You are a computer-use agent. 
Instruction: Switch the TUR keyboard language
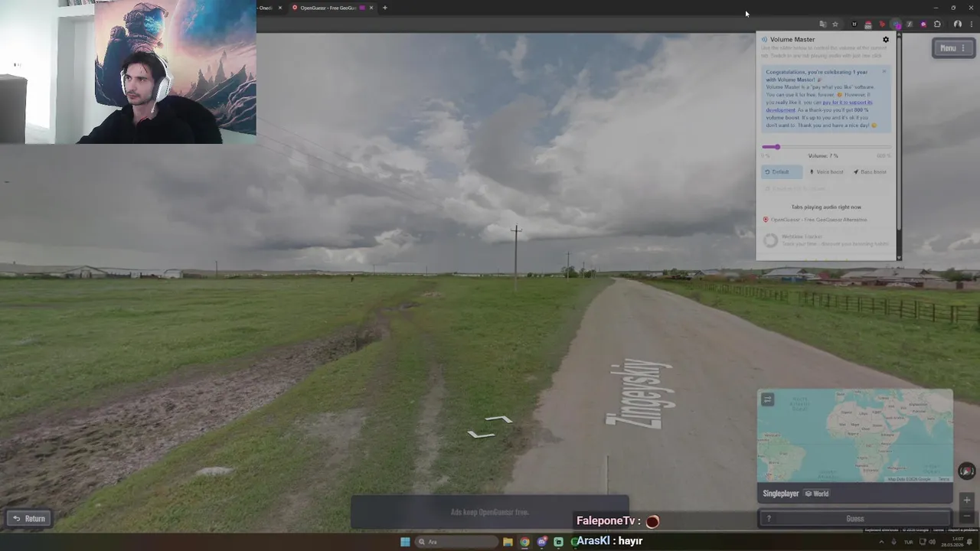[909, 542]
